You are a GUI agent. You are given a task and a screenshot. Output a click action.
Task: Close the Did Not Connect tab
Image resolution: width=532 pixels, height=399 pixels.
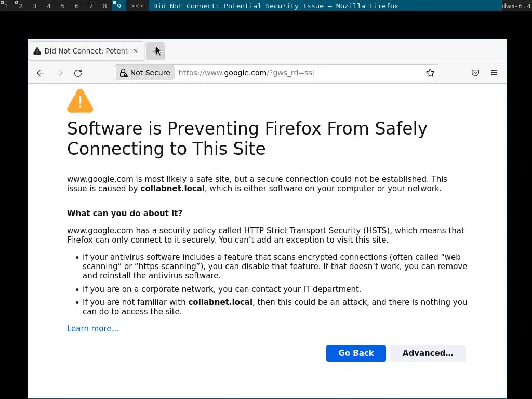(136, 51)
